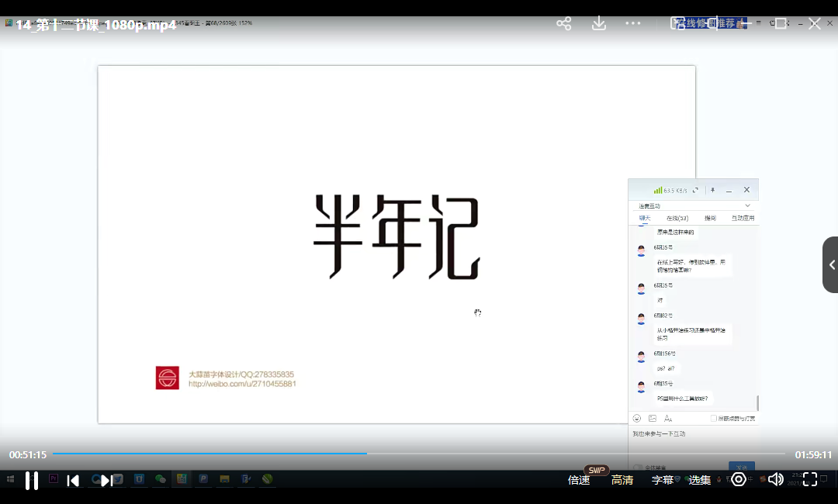Viewport: 838px width, 504px height.
Task: Pin the chat window with pin icon
Action: (712, 190)
